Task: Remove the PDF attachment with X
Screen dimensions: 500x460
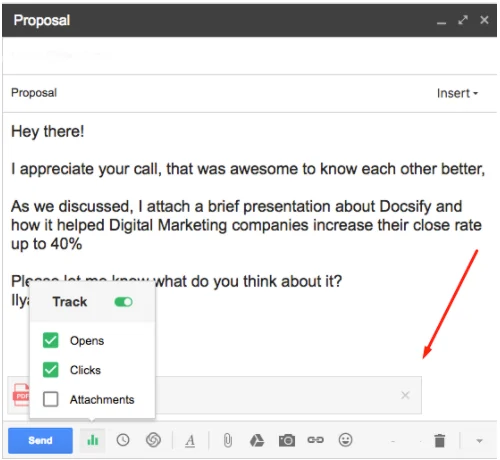Action: 405,395
